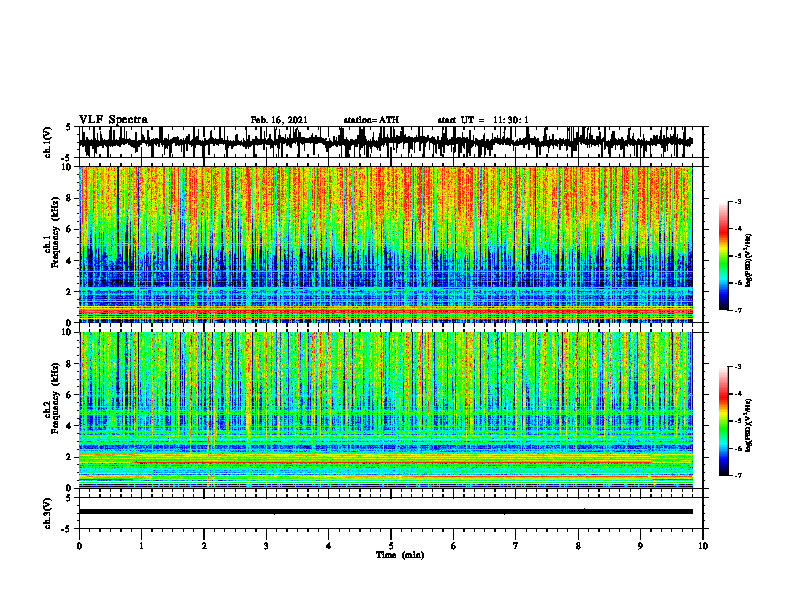
Task: Click the ch.2 spectrogram color scale bar
Action: click(723, 421)
